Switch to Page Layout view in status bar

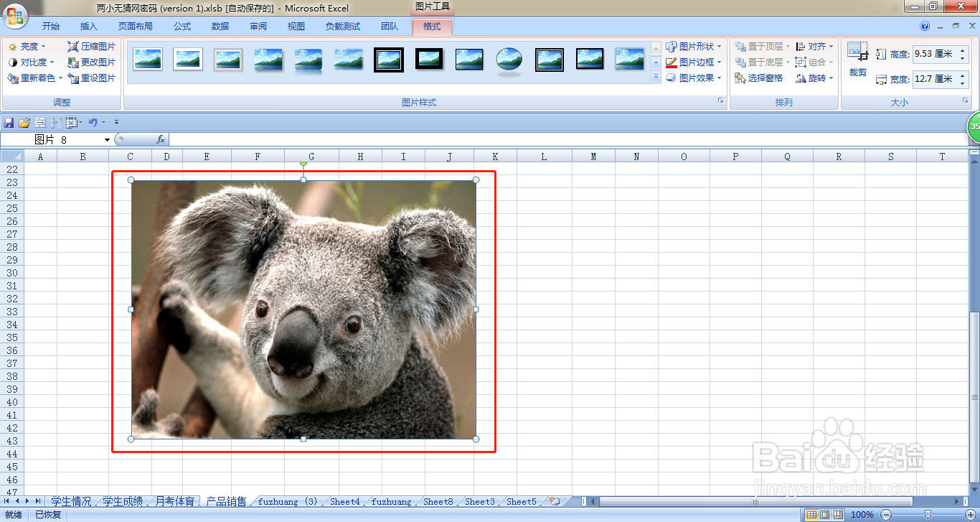tap(824, 515)
